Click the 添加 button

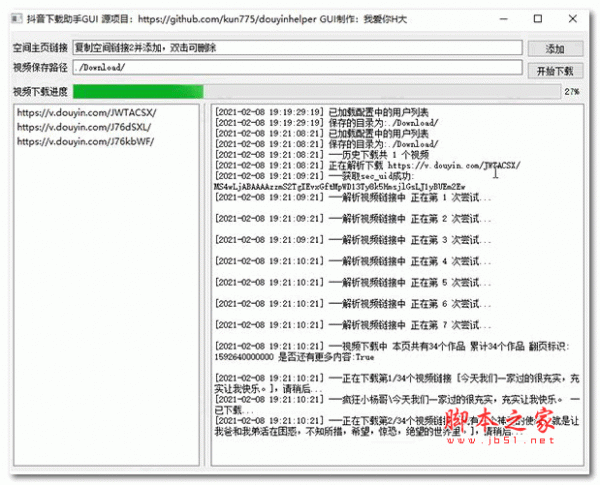click(555, 49)
